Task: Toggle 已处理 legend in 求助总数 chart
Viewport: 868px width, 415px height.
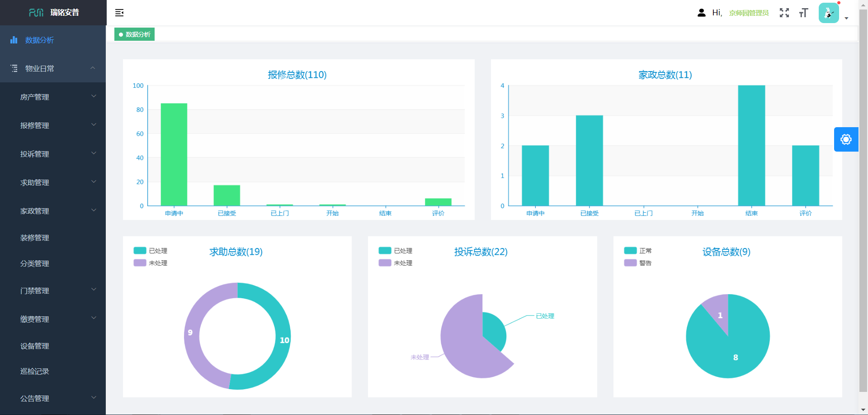Action: click(x=151, y=251)
